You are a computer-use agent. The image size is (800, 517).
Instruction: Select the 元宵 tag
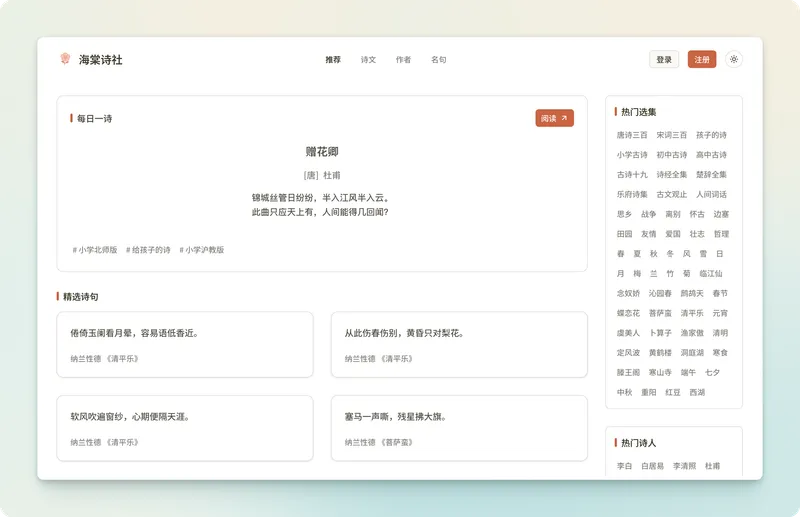720,313
